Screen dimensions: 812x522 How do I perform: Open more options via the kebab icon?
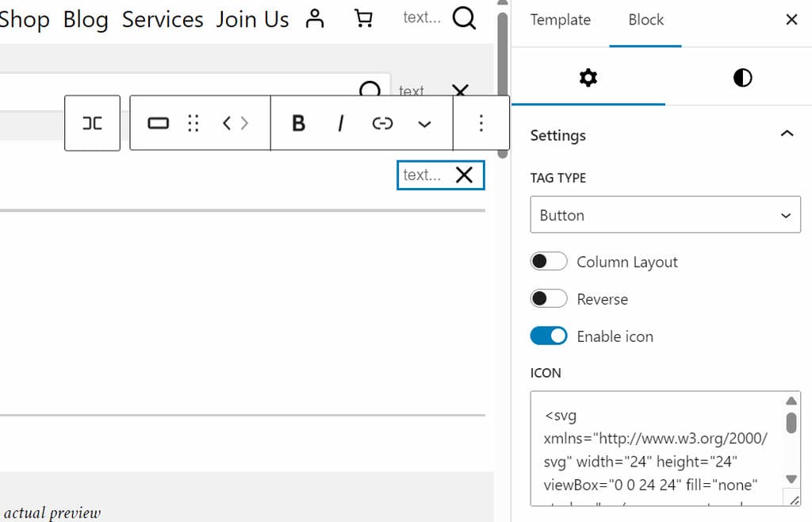(x=481, y=123)
